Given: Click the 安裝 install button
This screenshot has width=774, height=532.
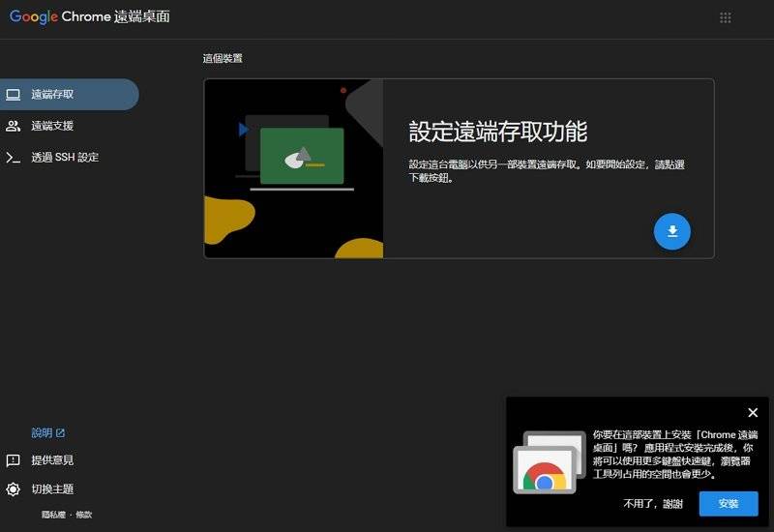Looking at the screenshot, I should pos(729,503).
